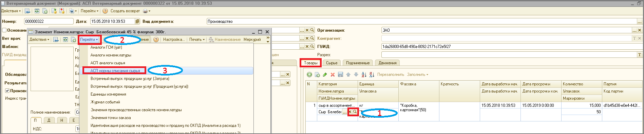Click the Количество cell showing 15,000
Screen dimensions: 644x134
point(582,105)
